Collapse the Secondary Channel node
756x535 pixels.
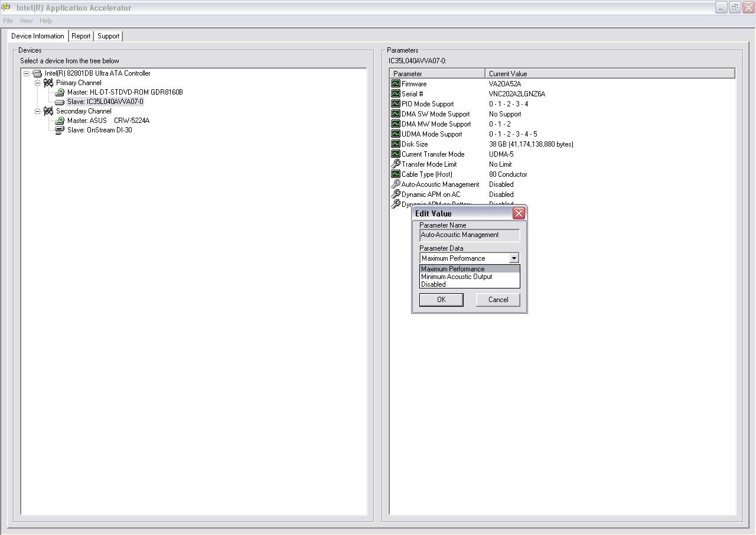point(37,111)
